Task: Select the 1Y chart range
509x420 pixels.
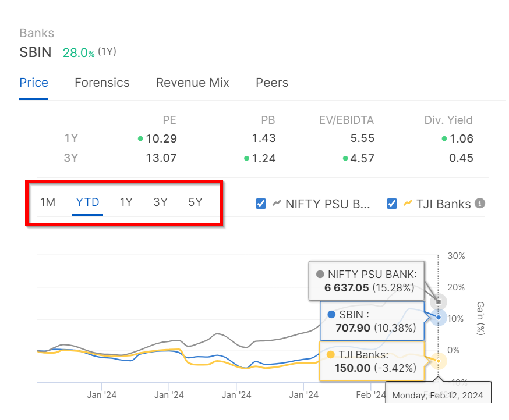Action: (126, 202)
